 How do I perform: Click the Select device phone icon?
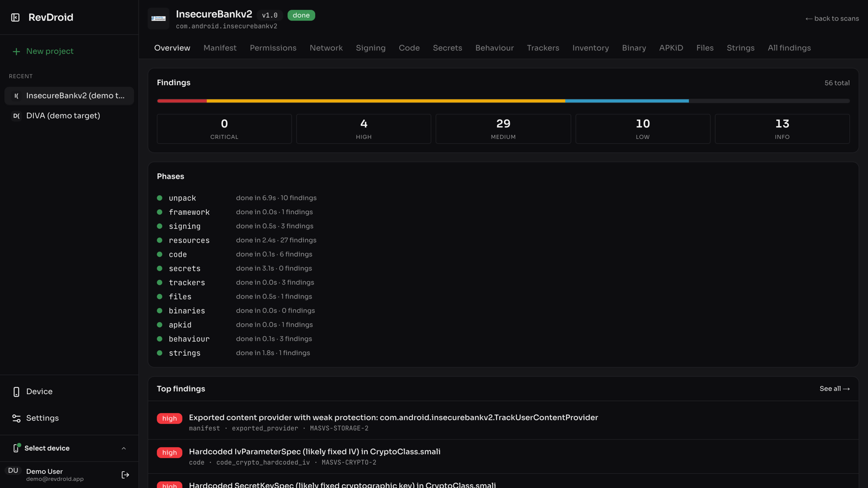coord(16,448)
